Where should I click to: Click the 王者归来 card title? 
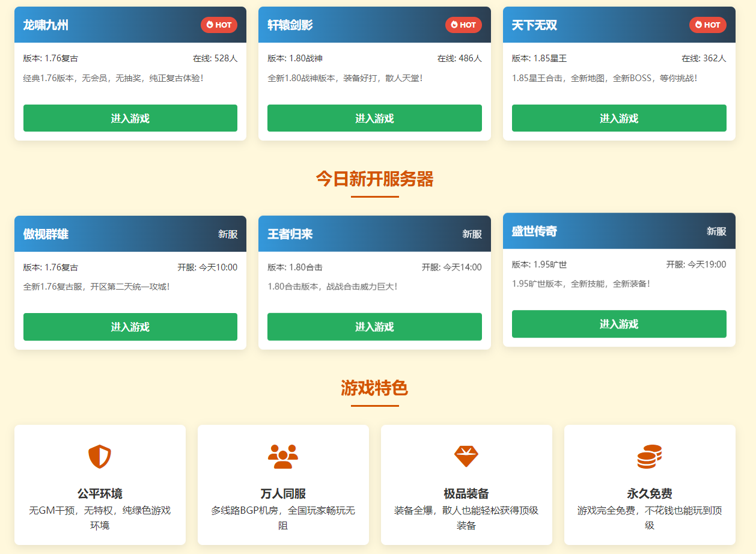click(290, 234)
